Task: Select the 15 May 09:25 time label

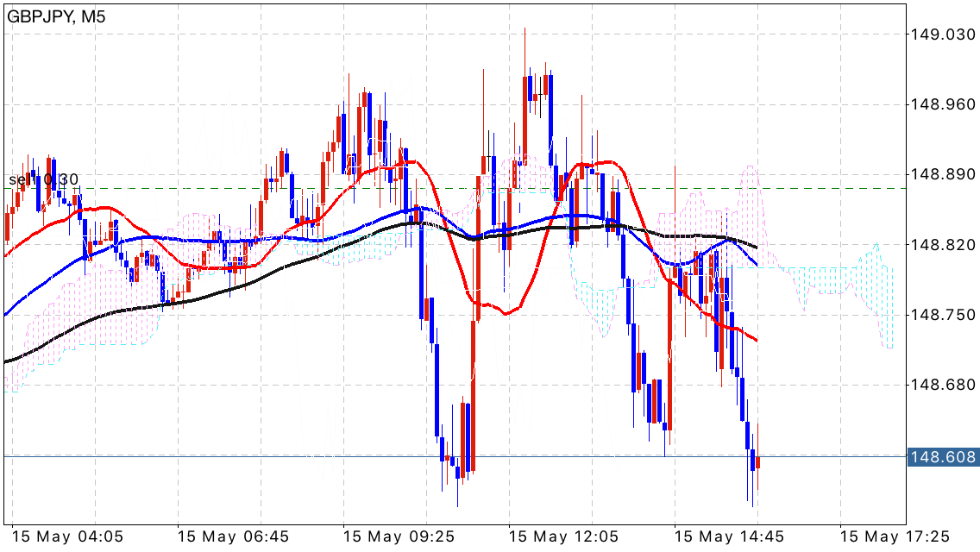Action: point(399,536)
